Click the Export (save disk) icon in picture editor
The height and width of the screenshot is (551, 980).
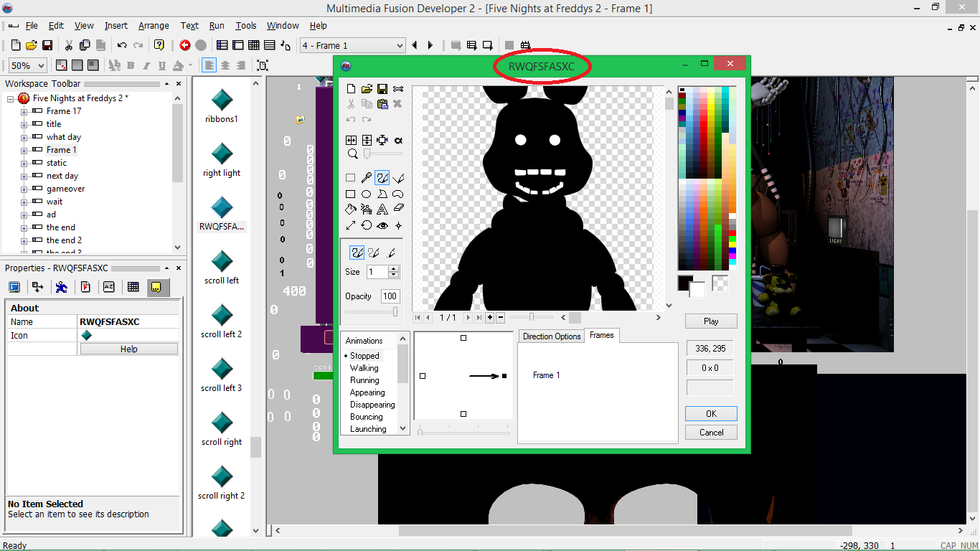[382, 89]
